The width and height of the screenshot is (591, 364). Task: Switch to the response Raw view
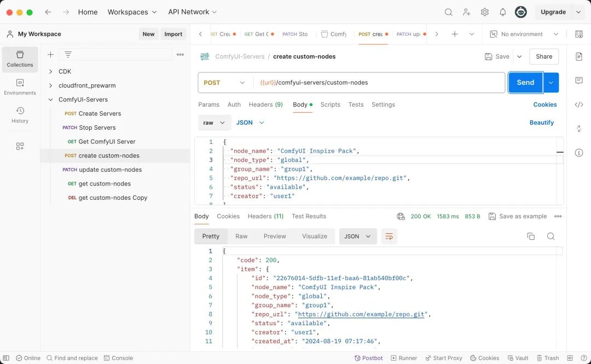pos(241,236)
